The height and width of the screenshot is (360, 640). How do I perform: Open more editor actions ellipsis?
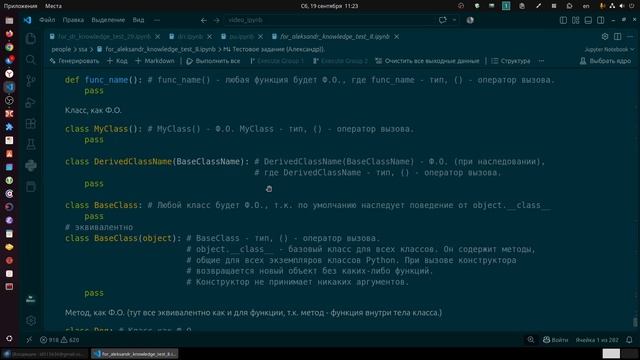[630, 36]
